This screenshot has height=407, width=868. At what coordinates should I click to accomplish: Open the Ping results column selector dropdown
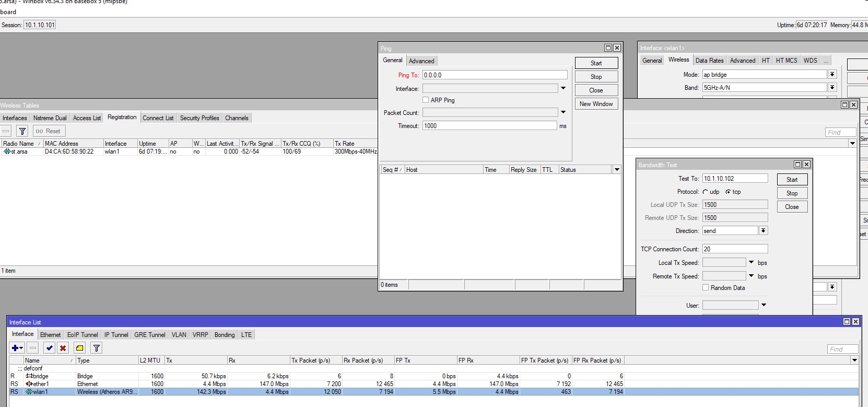[x=617, y=170]
